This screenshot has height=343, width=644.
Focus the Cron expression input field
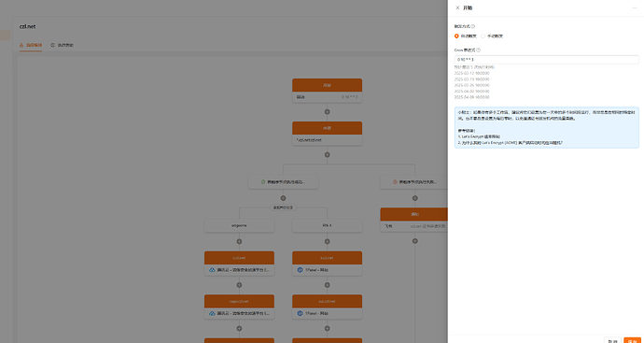[x=547, y=60]
